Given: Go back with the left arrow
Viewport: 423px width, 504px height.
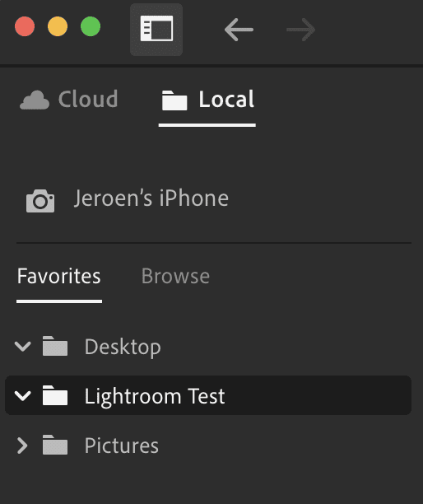Looking at the screenshot, I should [x=239, y=30].
